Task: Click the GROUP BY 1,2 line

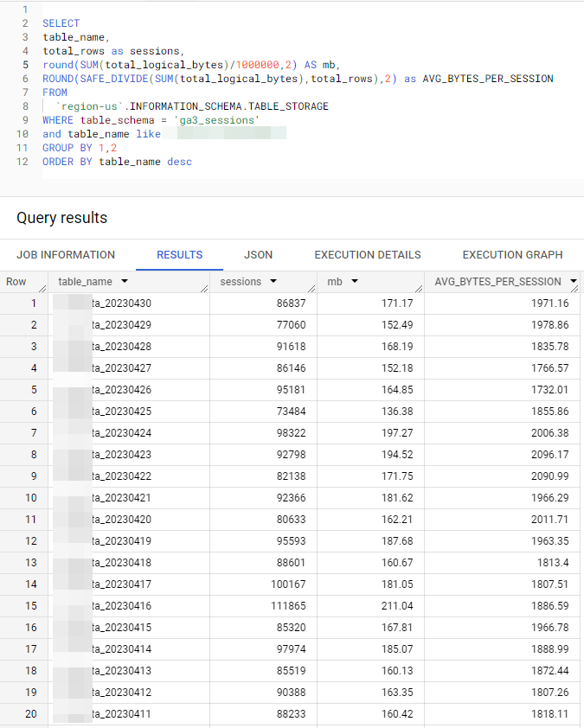Action: (80, 148)
